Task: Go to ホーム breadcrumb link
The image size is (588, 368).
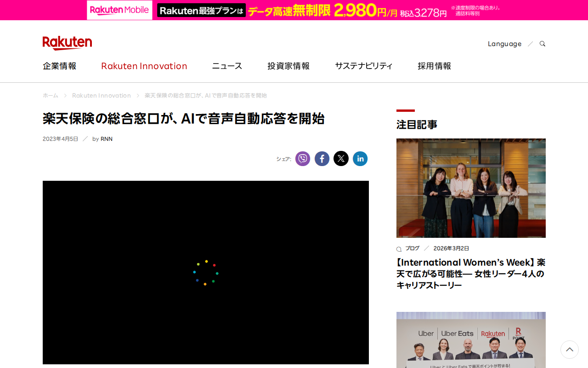Action: point(51,96)
